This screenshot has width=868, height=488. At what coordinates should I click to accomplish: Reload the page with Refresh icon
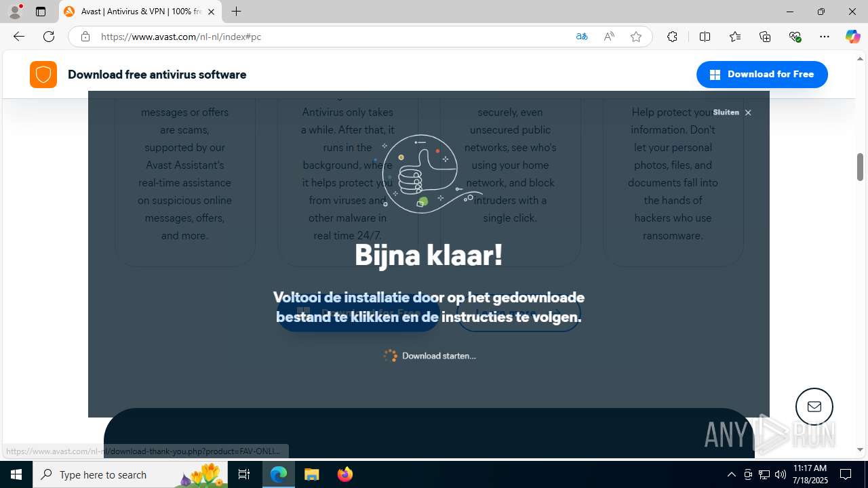click(49, 37)
